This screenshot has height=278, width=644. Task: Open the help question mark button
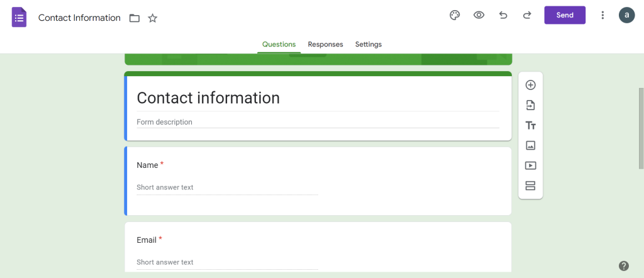(623, 265)
